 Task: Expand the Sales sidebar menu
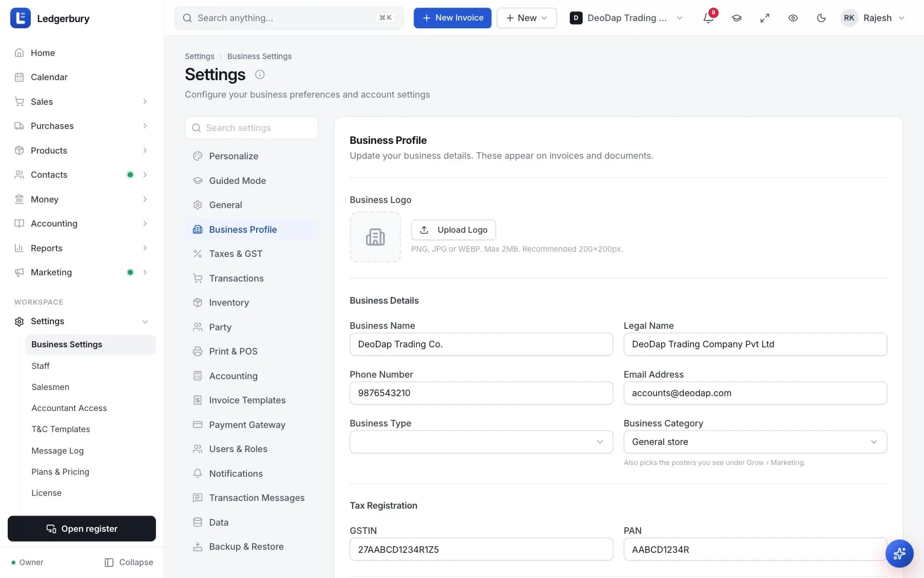[82, 102]
